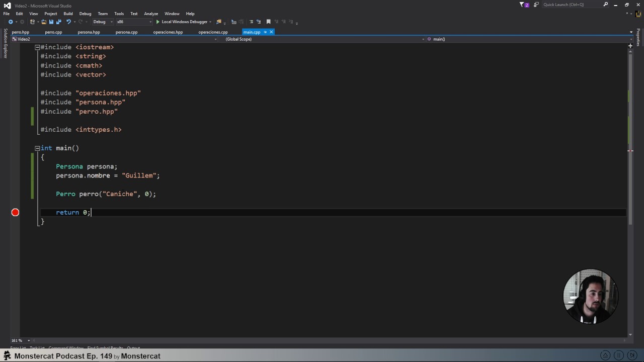Click the split editor icon above scrollbar
The height and width of the screenshot is (362, 644).
(x=630, y=46)
